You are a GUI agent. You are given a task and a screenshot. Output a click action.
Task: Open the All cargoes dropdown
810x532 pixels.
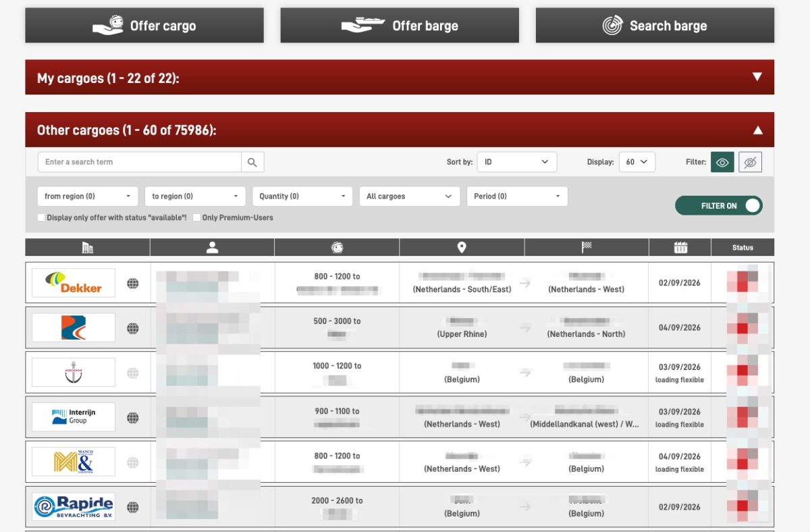(410, 196)
